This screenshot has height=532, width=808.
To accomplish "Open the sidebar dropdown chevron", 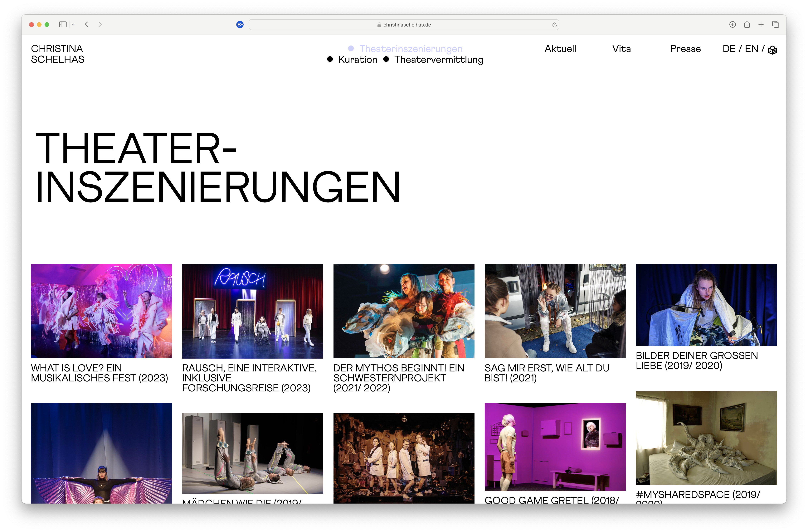I will (73, 24).
